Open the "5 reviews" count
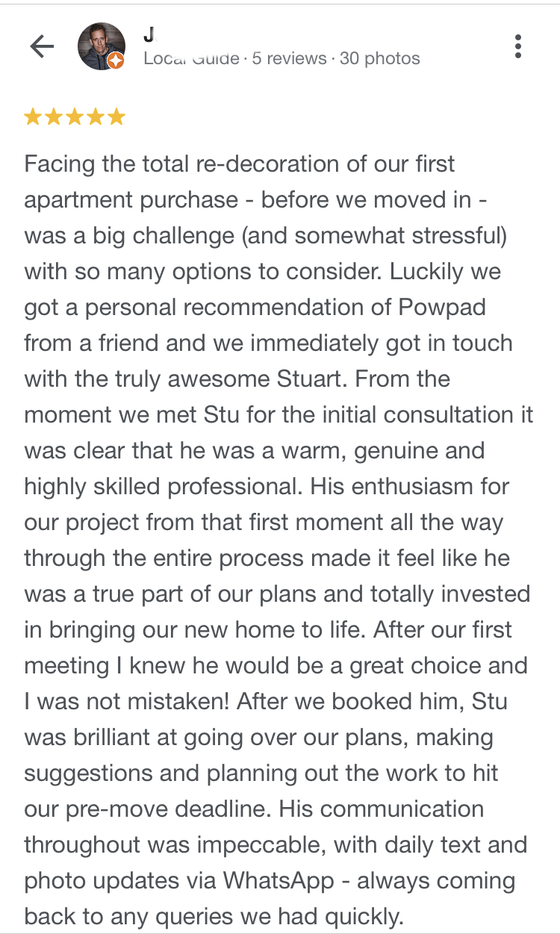The width and height of the screenshot is (560, 934). tap(289, 58)
